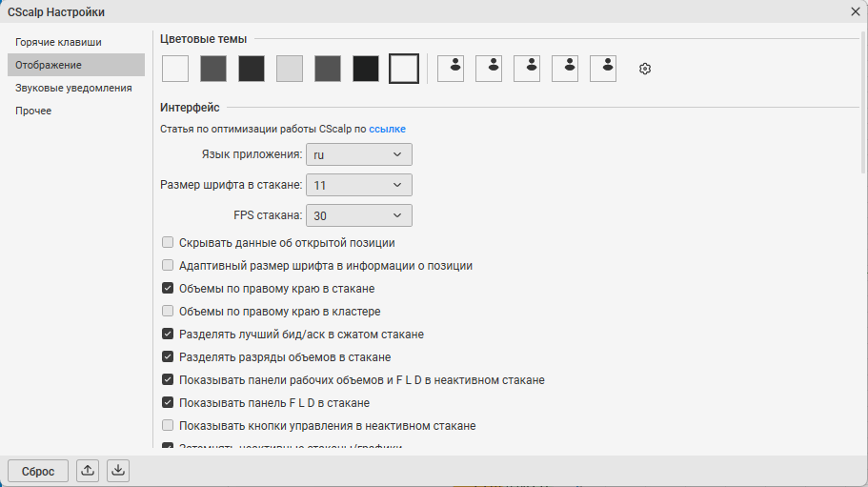Image resolution: width=868 pixels, height=487 pixels.
Task: Enable 'Скрывать данные об открытой позиции' checkbox
Action: point(168,243)
